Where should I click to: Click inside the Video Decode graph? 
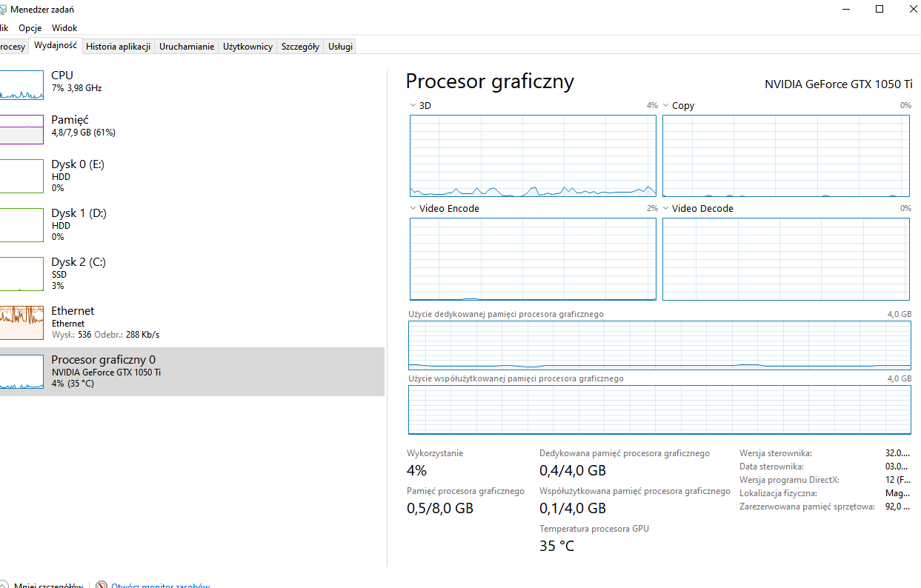[x=786, y=259]
